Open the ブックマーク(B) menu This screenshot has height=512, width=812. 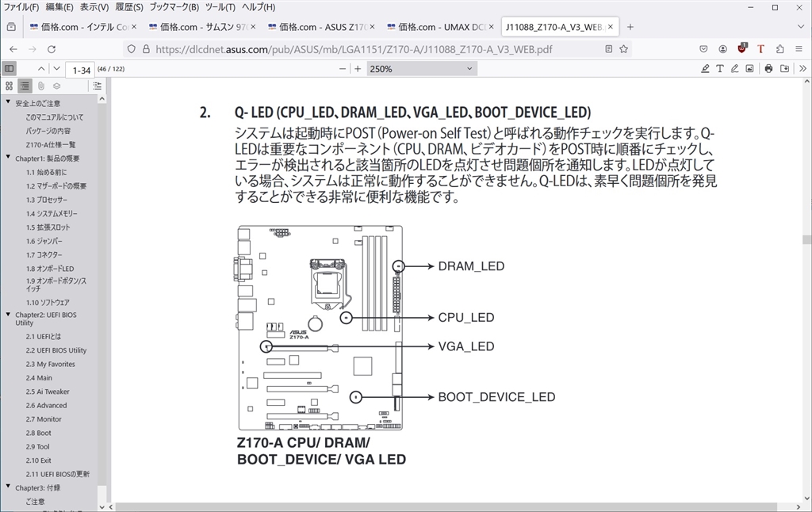174,7
